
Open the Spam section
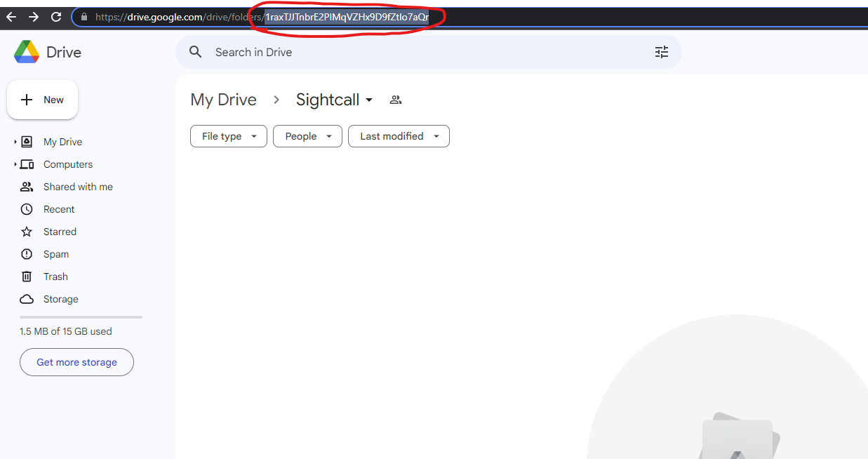click(56, 254)
